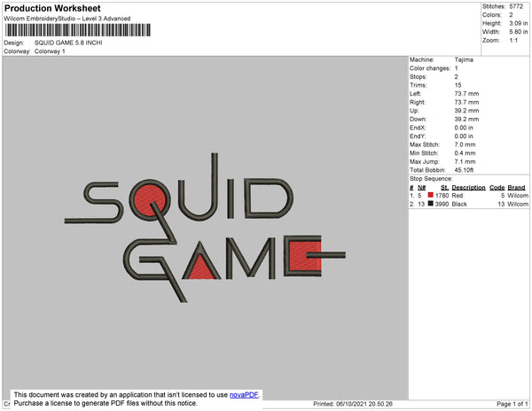
Task: Click the barcode under the worksheet title
Action: tap(78, 30)
